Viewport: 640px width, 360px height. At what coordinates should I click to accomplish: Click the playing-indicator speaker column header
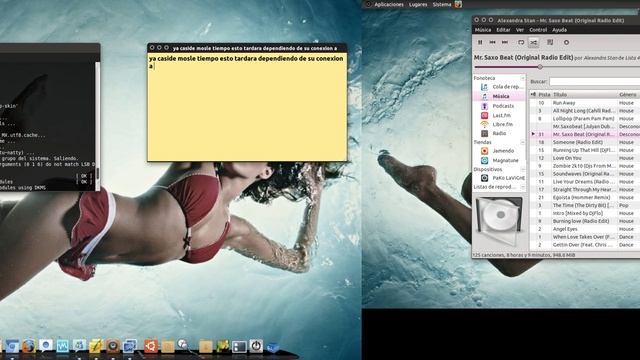click(x=533, y=95)
